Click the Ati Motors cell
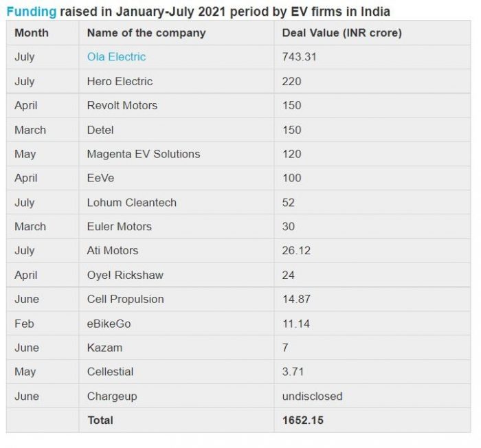This screenshot has width=481, height=448. pyautogui.click(x=177, y=250)
